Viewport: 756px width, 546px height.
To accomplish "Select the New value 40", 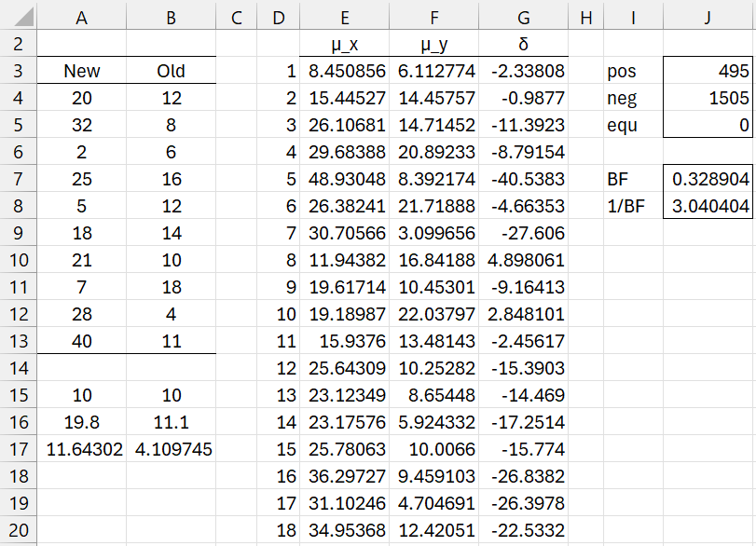I will (x=81, y=341).
